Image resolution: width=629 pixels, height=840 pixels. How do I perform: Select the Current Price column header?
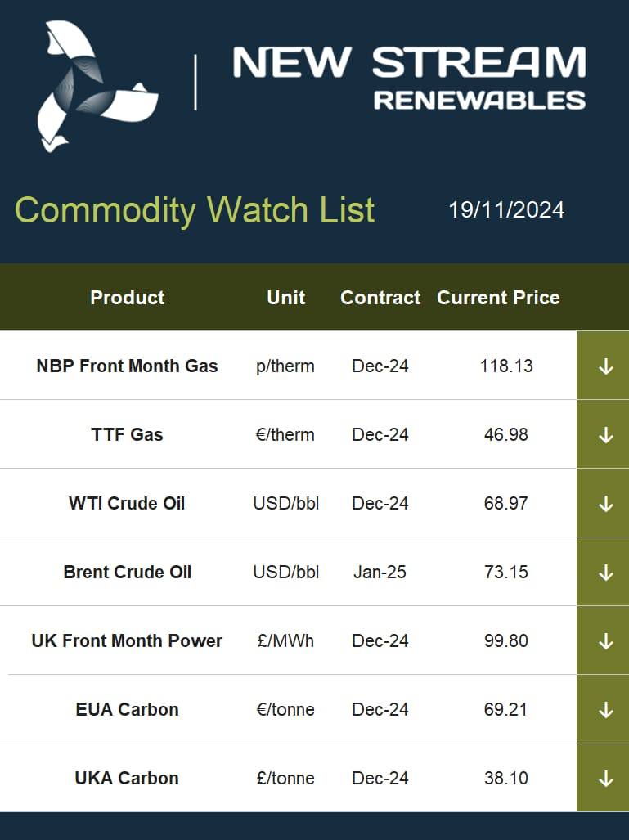click(x=498, y=298)
